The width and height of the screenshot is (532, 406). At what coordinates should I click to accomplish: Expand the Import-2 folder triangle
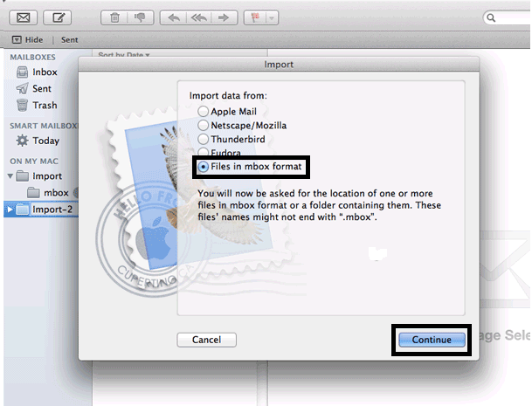tap(10, 210)
